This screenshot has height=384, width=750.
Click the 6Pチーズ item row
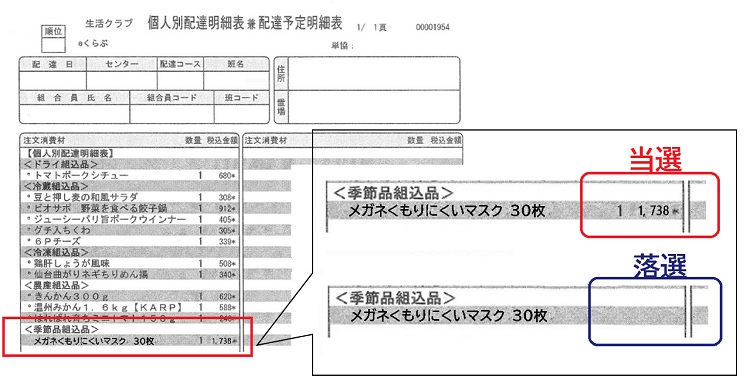(x=130, y=241)
